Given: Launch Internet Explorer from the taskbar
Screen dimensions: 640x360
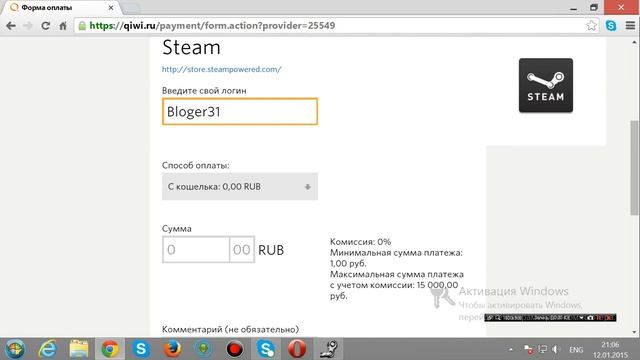Looking at the screenshot, I should pos(47,349).
